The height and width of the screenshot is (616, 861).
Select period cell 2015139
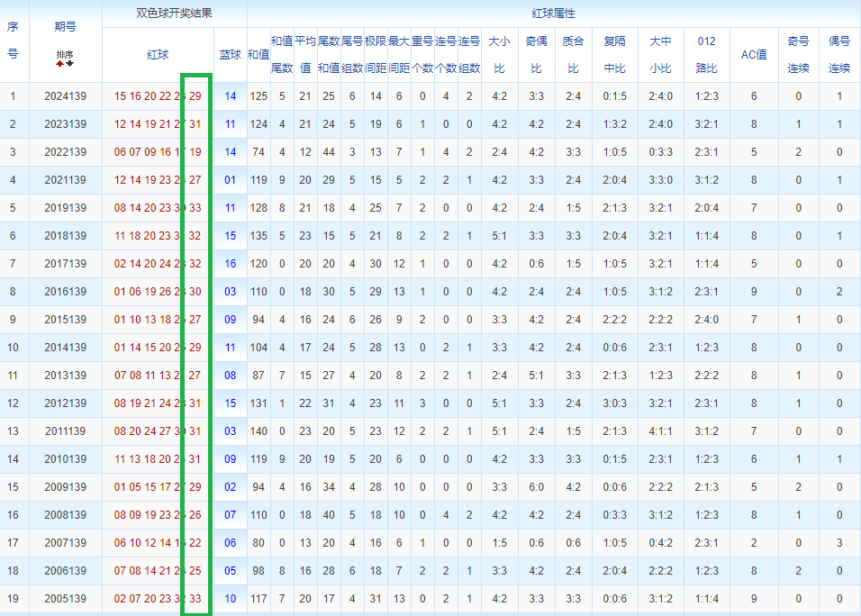click(66, 320)
